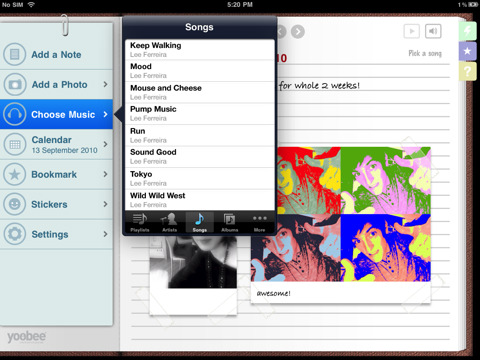Click the Add a Note notebook icon
480x360 pixels.
coord(15,54)
